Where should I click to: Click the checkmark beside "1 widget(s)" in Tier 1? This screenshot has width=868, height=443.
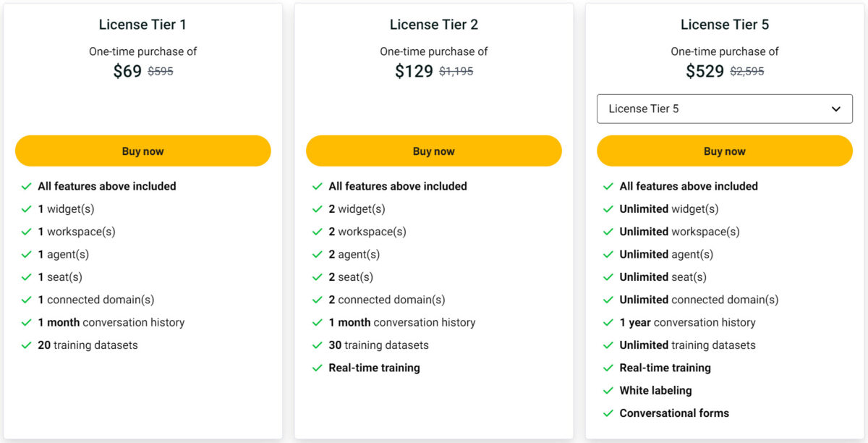tap(27, 208)
